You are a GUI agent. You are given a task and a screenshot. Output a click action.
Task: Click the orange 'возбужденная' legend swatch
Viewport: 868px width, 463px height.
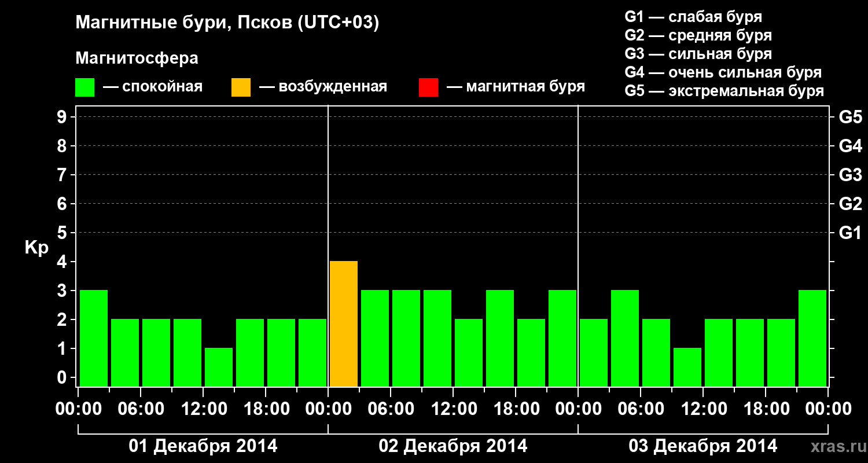coord(241,87)
